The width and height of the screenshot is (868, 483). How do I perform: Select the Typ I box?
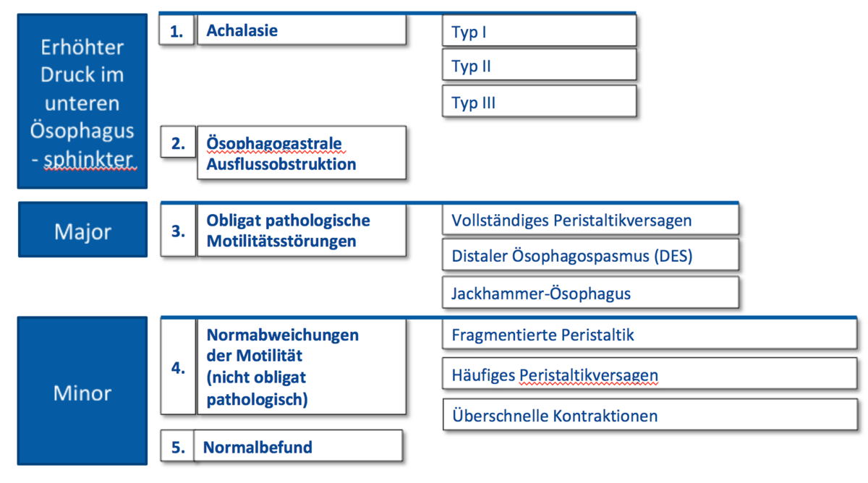point(539,31)
